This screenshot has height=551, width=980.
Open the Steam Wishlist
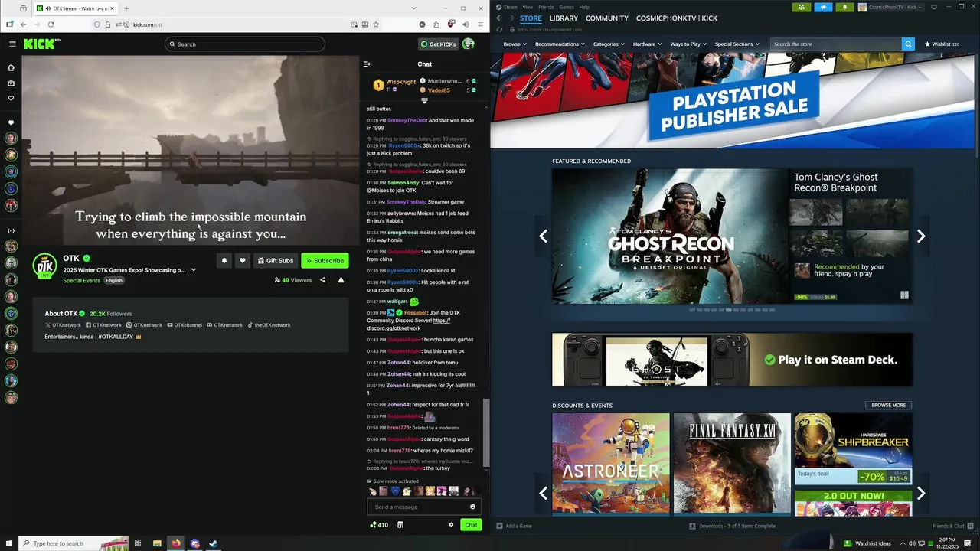[942, 44]
